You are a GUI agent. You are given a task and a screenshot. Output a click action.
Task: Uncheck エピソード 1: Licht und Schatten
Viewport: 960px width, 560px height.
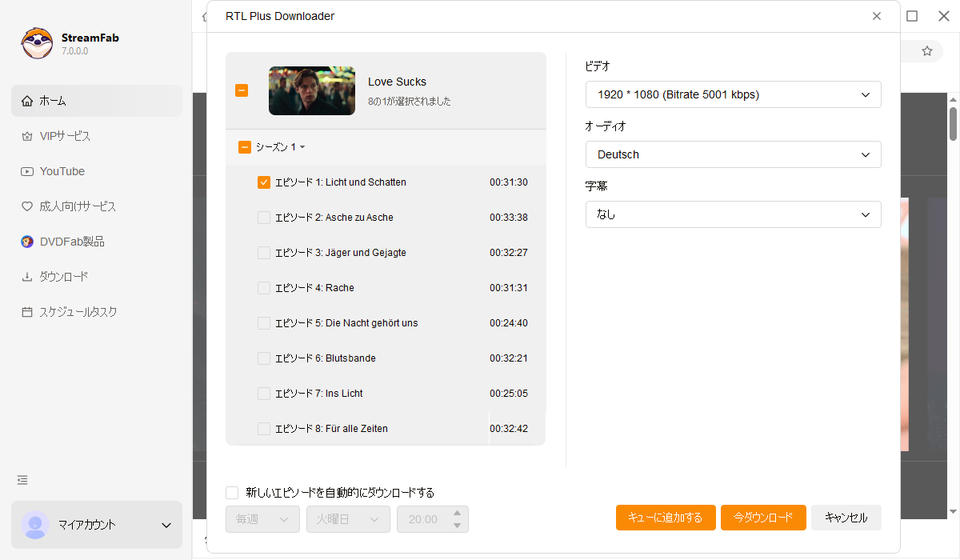(264, 182)
